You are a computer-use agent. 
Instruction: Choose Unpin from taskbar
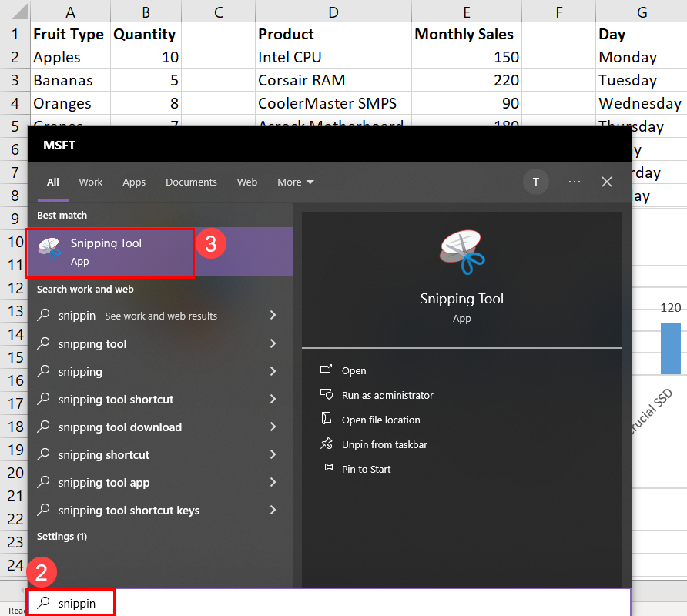point(384,444)
